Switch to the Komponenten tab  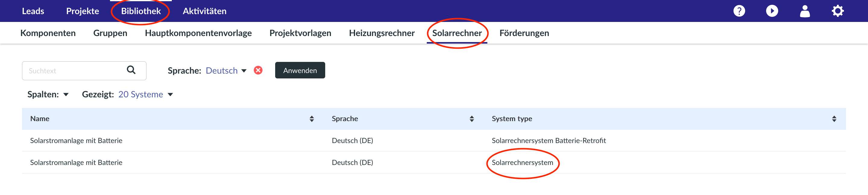[48, 33]
